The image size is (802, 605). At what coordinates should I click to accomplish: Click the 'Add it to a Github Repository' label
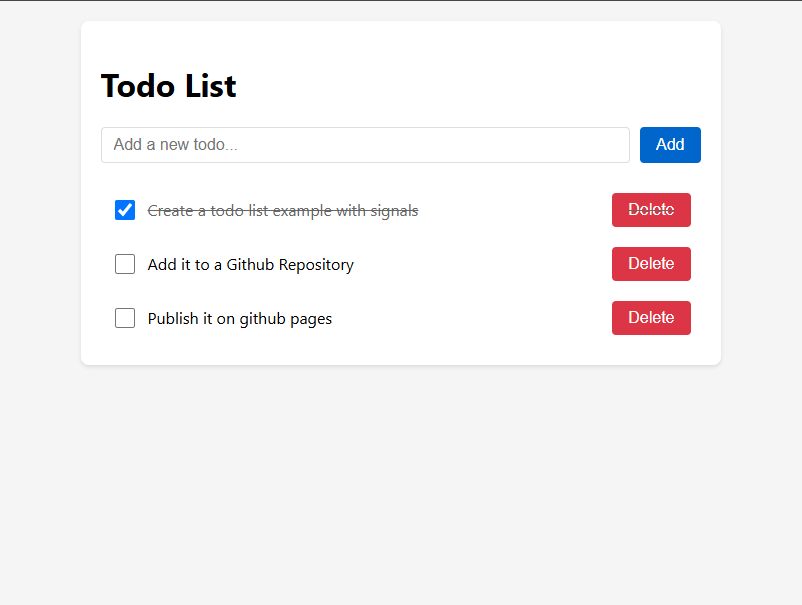click(x=250, y=264)
